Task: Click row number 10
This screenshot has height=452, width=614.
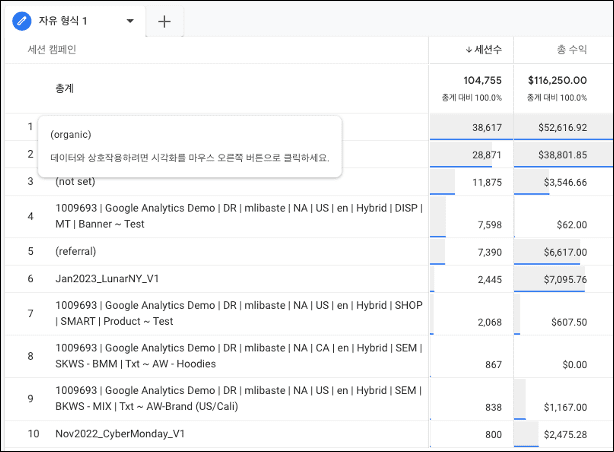Action: 33,434
